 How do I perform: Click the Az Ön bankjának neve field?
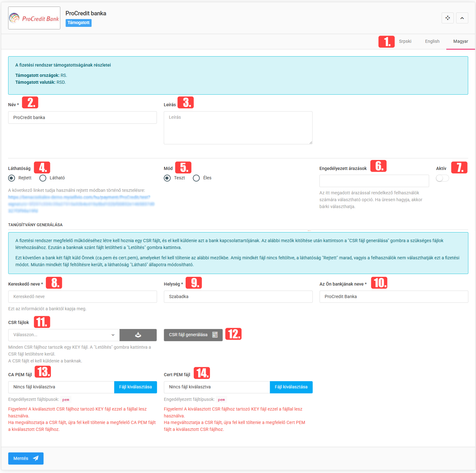point(394,296)
